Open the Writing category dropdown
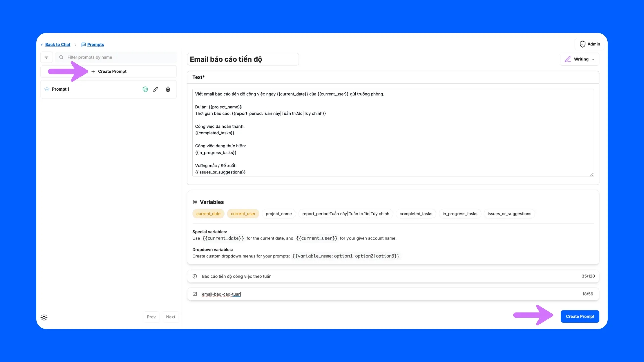 579,59
